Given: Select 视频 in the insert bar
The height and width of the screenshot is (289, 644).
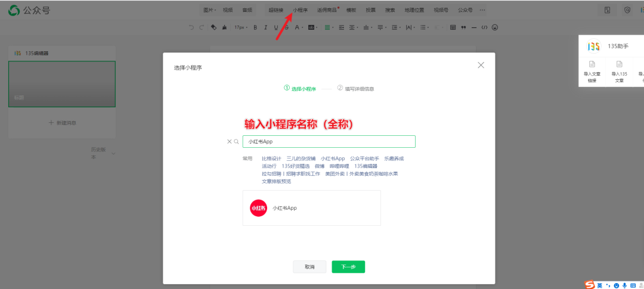Looking at the screenshot, I should click(x=228, y=10).
